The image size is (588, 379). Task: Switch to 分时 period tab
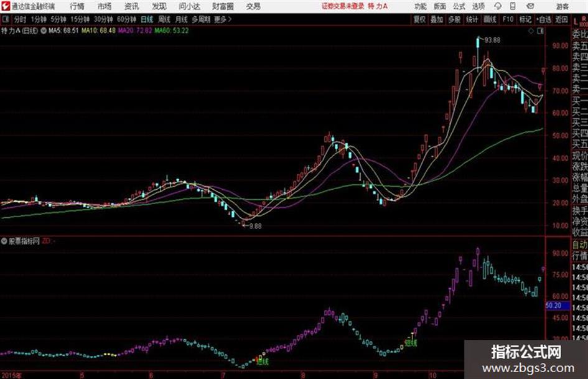pyautogui.click(x=20, y=19)
